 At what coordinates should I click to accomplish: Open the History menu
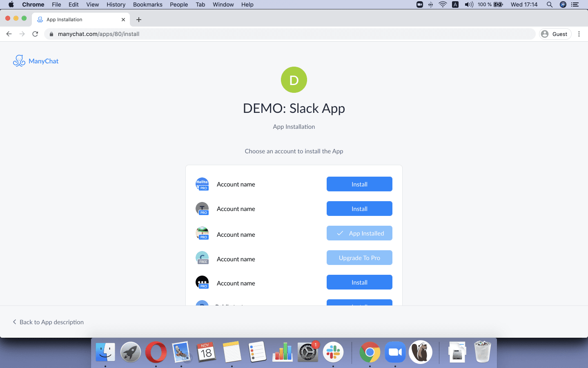[x=116, y=4]
